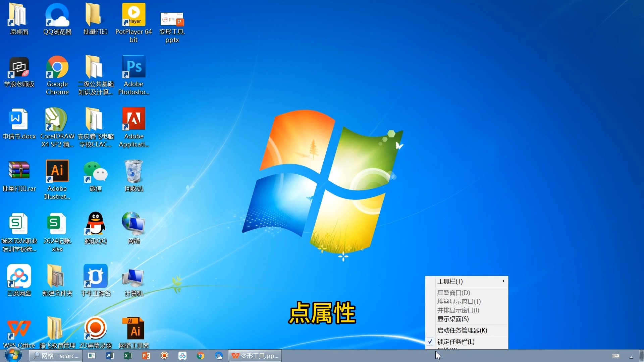Select the 二级公共基础知识及计算 folder
This screenshot has width=644, height=362.
coord(96,75)
